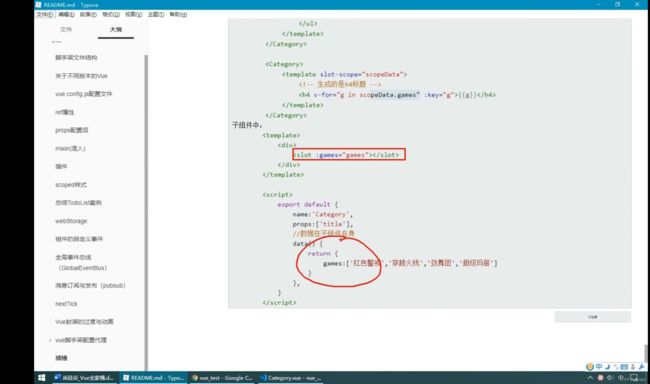
Task: Click the games array code line
Action: 410,263
